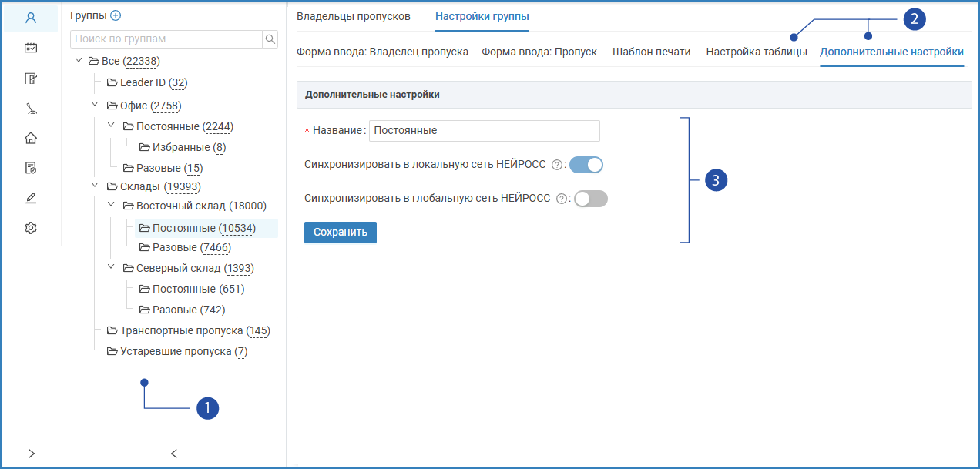Open the settings gear icon in sidebar

pyautogui.click(x=31, y=228)
